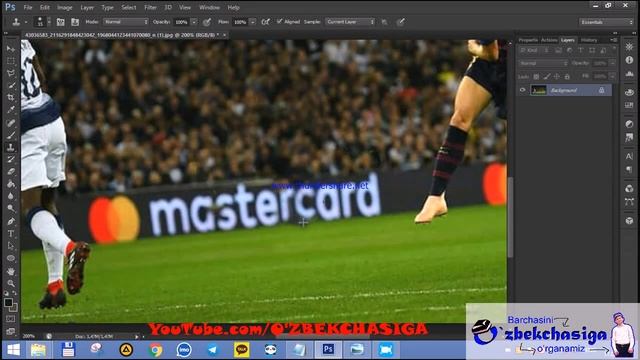The height and width of the screenshot is (360, 640).
Task: Open the Image menu
Action: (64, 7)
